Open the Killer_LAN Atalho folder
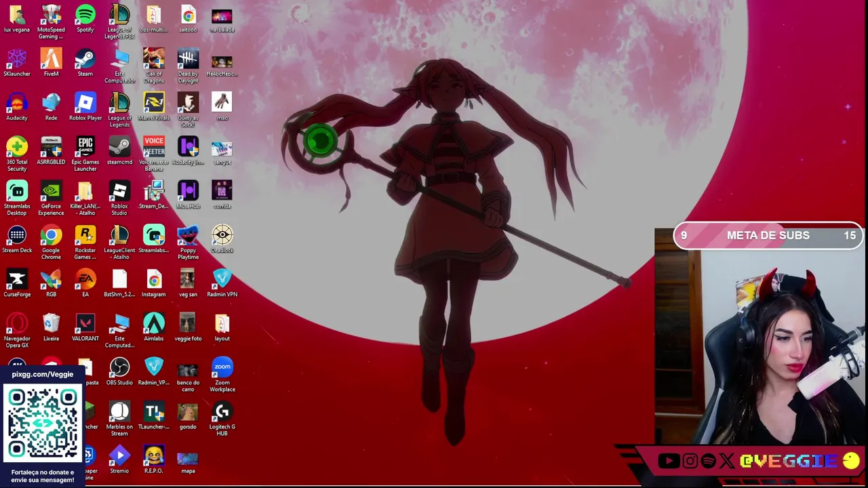 85,198
